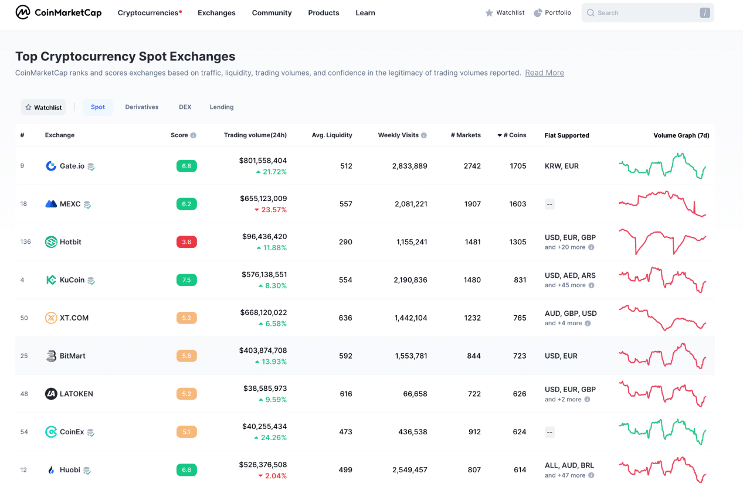Click Hotbit's red 3.8 score badge
The image size is (743, 487).
[x=187, y=242]
